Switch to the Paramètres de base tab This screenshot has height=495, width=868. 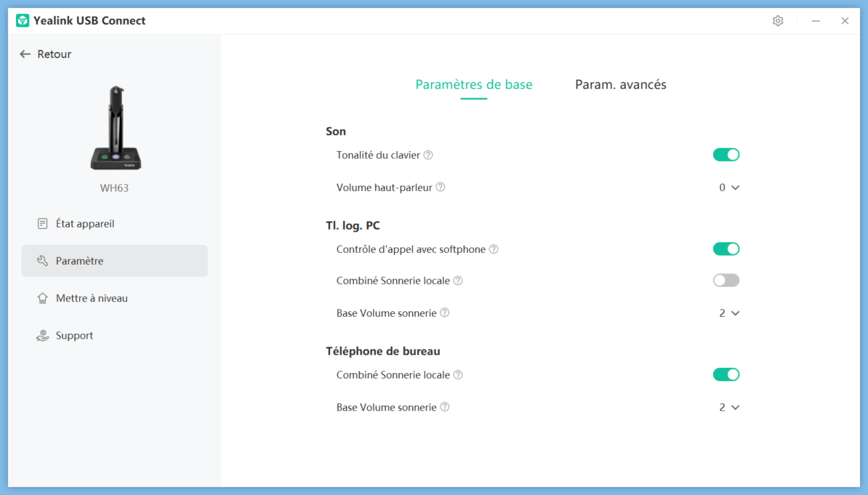(x=474, y=84)
